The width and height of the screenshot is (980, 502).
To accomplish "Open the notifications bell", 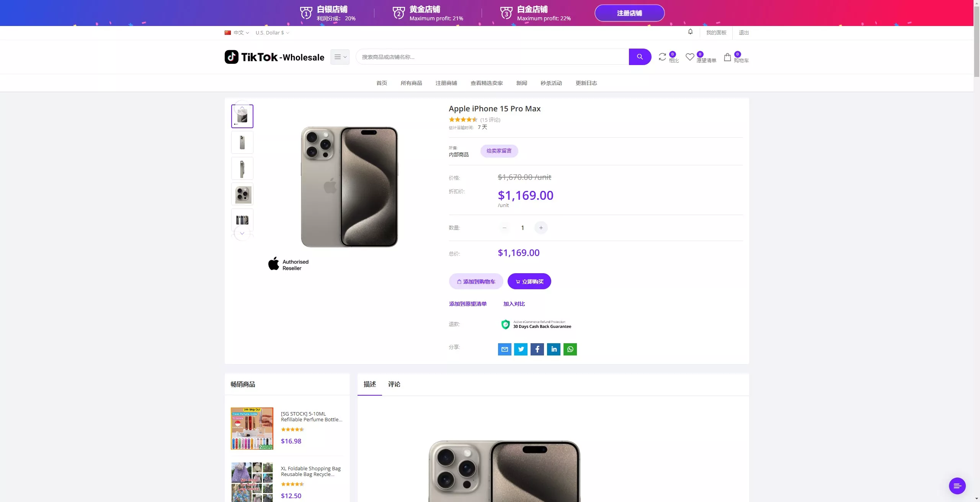I will point(690,32).
